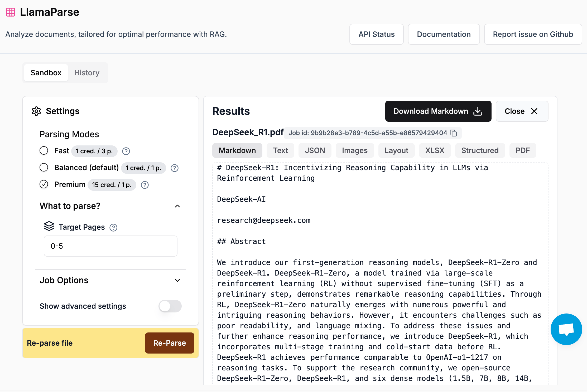Image resolution: width=587 pixels, height=392 pixels.
Task: Click the LlamaParse grid logo icon
Action: pos(11,12)
